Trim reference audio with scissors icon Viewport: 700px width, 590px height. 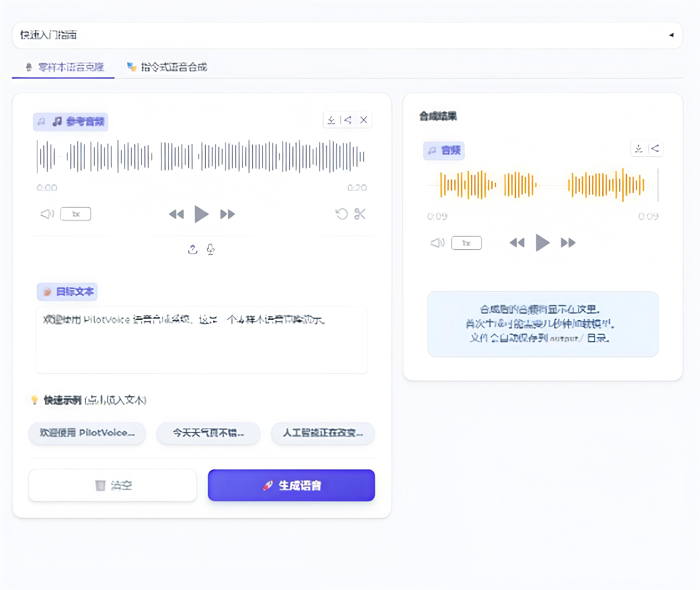[360, 214]
